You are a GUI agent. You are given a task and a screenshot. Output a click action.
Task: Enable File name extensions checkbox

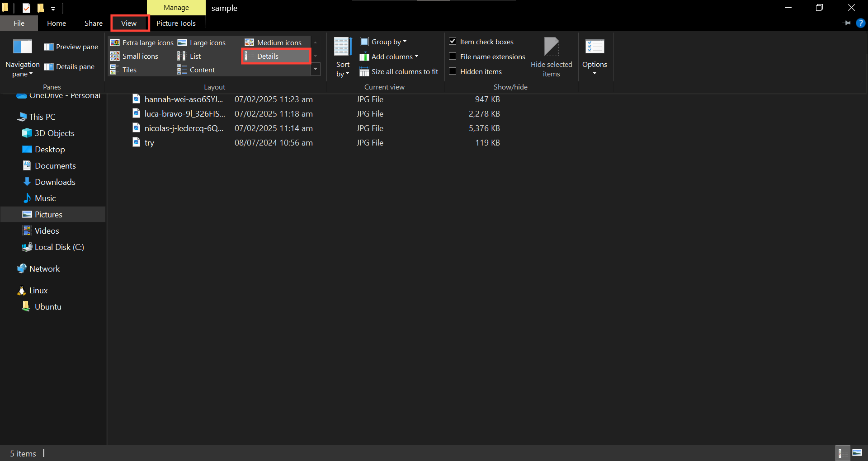pyautogui.click(x=453, y=56)
